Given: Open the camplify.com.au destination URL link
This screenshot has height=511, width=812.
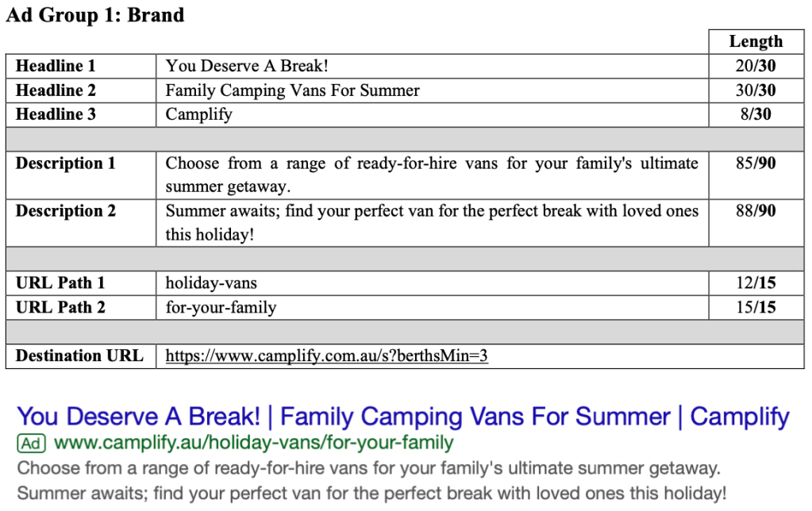Looking at the screenshot, I should click(x=326, y=356).
